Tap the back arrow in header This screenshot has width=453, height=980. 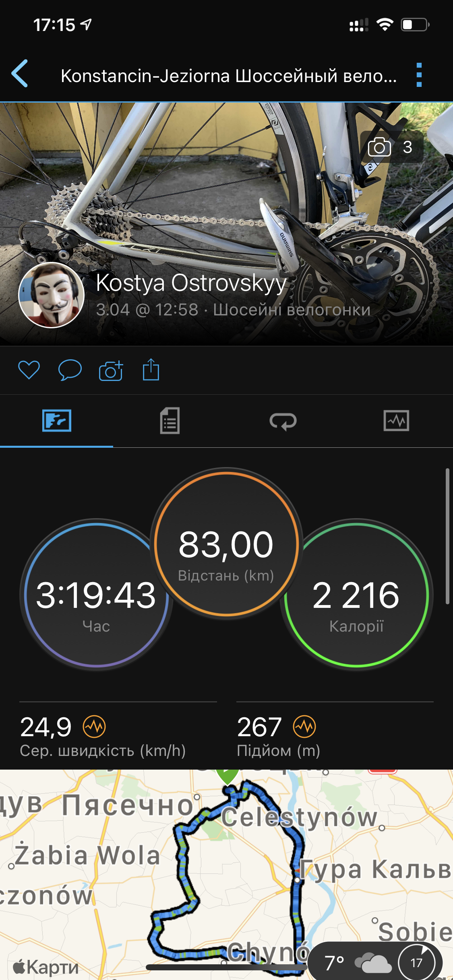tap(20, 74)
